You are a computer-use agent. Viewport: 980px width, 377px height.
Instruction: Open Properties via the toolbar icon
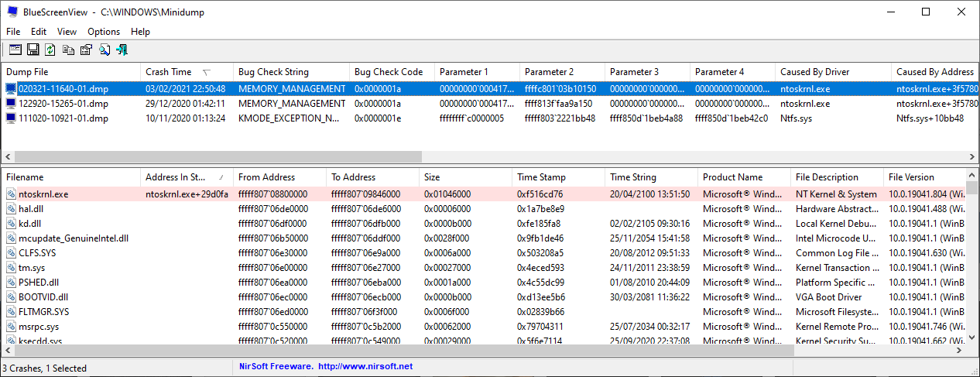coord(86,50)
